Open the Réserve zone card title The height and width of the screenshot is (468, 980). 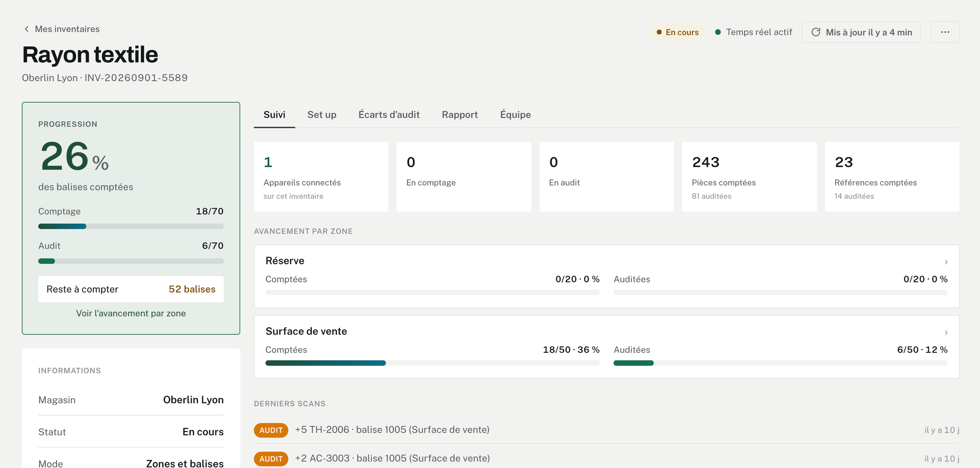(x=285, y=261)
